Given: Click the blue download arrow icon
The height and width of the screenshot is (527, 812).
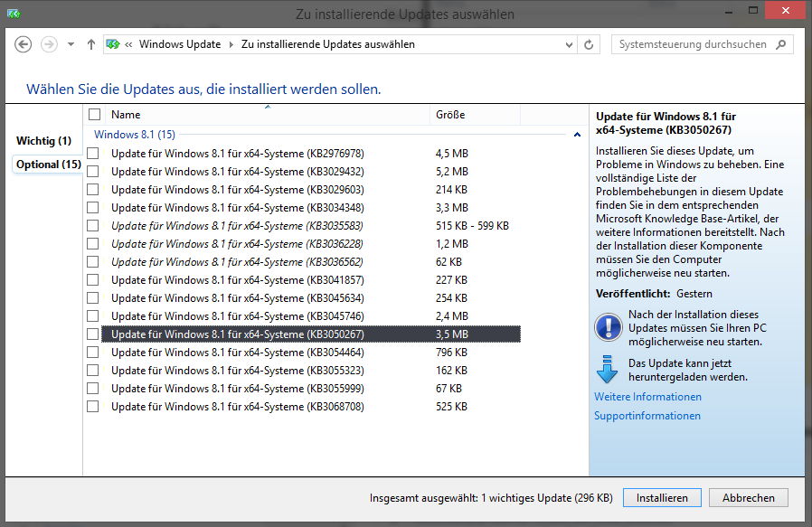Looking at the screenshot, I should (607, 369).
